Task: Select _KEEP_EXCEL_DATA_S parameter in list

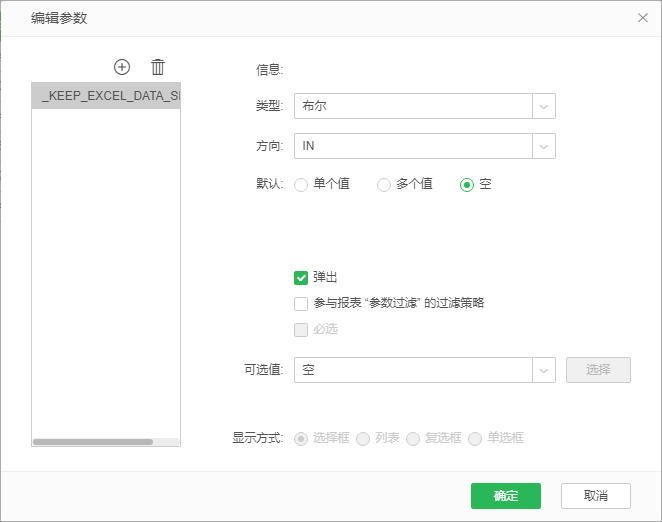Action: [x=106, y=96]
